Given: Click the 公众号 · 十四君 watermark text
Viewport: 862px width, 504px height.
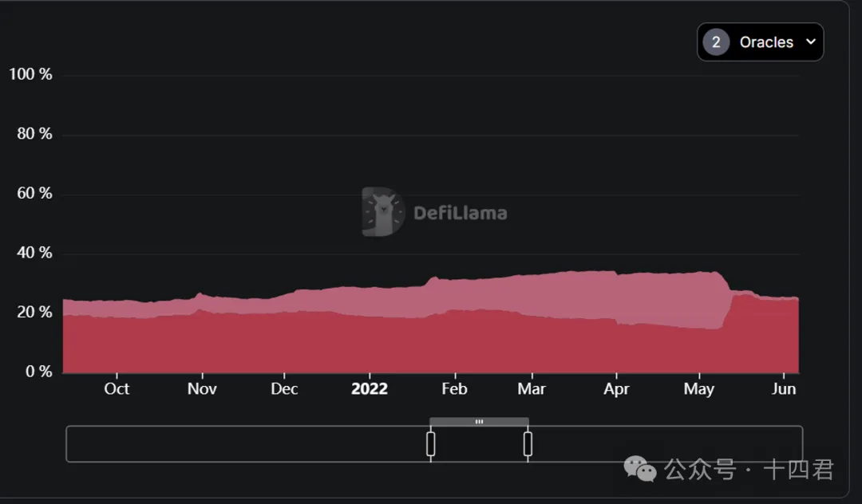Looking at the screenshot, I should pyautogui.click(x=749, y=470).
